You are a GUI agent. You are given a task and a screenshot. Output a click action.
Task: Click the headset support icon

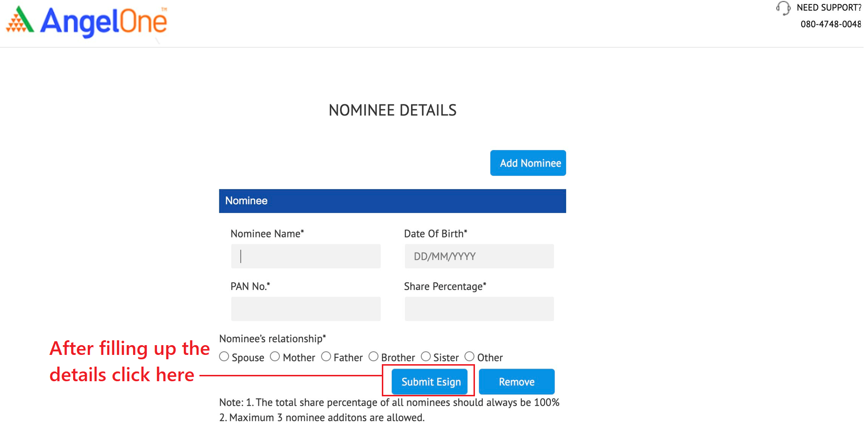click(x=783, y=8)
